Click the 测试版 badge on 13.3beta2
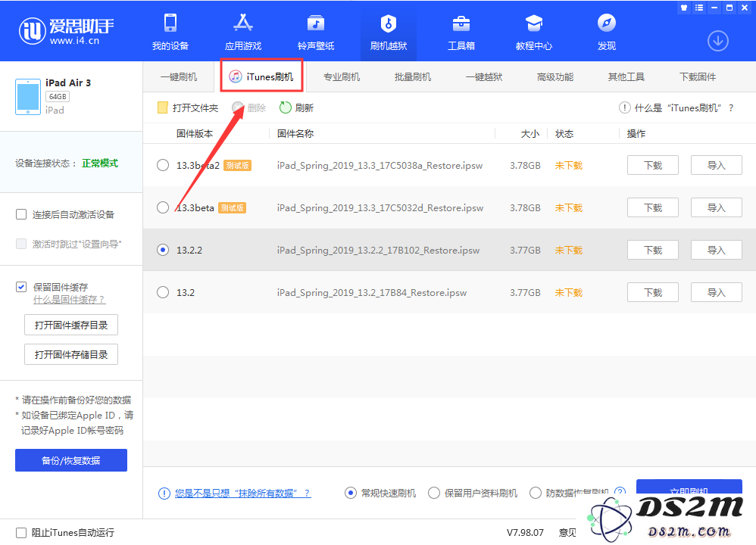Viewport: 756px width, 545px height. click(x=237, y=165)
